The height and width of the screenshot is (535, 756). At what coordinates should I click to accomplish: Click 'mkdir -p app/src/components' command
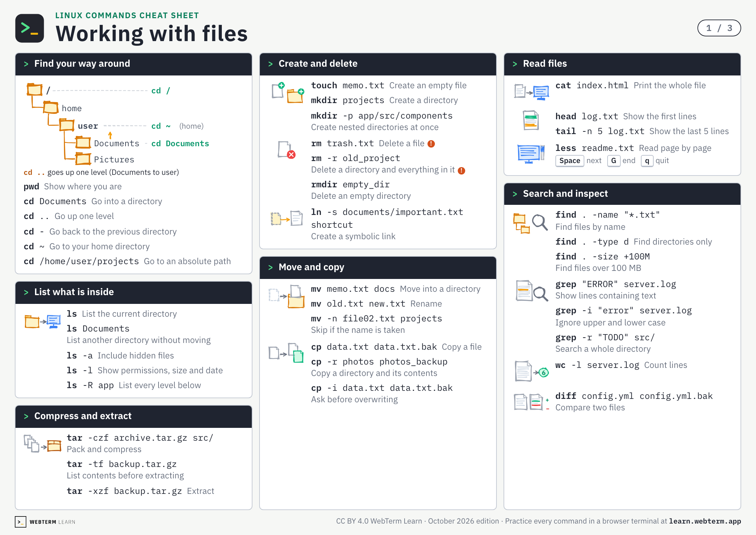(382, 116)
